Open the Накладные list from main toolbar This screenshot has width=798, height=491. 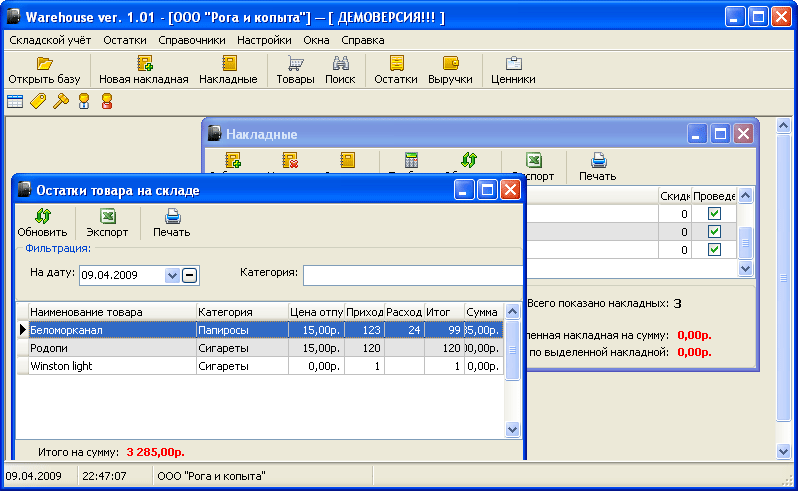coord(229,70)
